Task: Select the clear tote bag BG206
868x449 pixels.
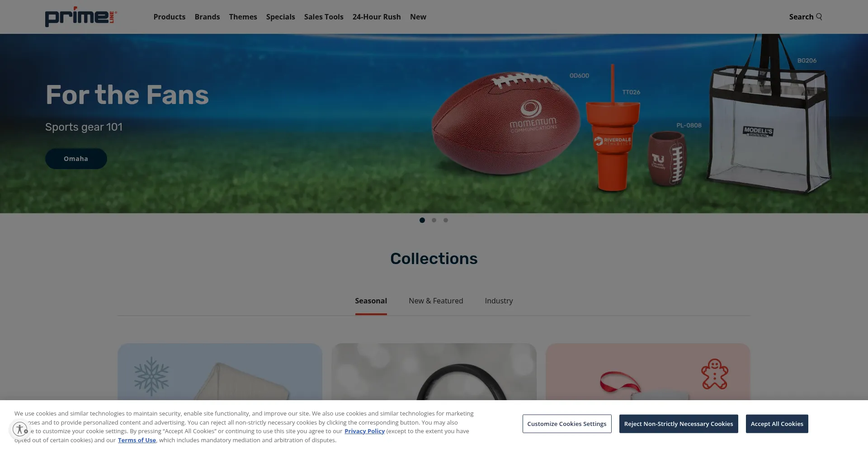Action: point(769,115)
